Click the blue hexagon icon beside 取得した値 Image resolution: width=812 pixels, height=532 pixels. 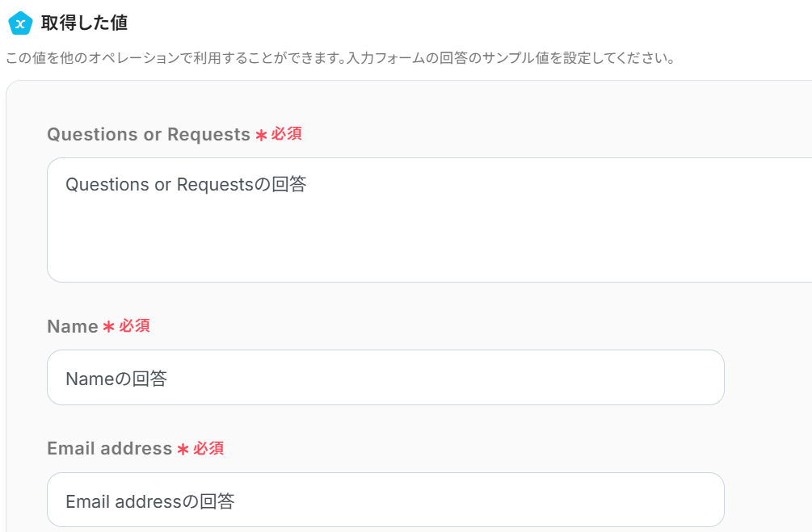tap(19, 23)
